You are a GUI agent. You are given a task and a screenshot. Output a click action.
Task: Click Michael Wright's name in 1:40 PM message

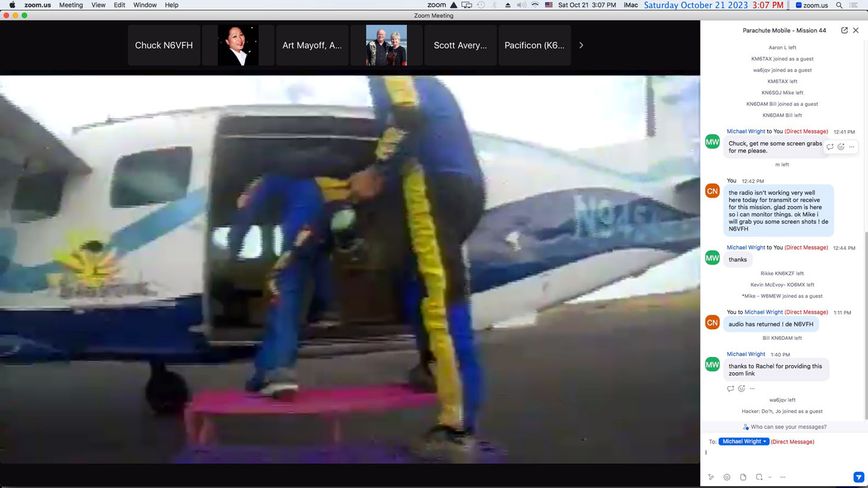point(746,354)
